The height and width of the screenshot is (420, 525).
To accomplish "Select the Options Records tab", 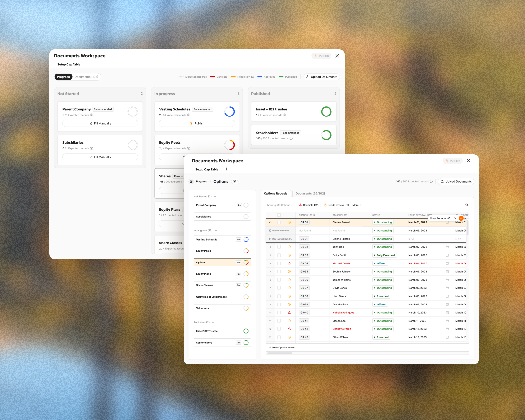I will (x=276, y=193).
